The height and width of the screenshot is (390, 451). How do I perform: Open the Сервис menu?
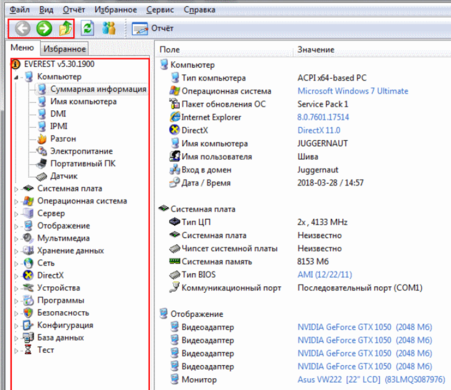click(160, 10)
